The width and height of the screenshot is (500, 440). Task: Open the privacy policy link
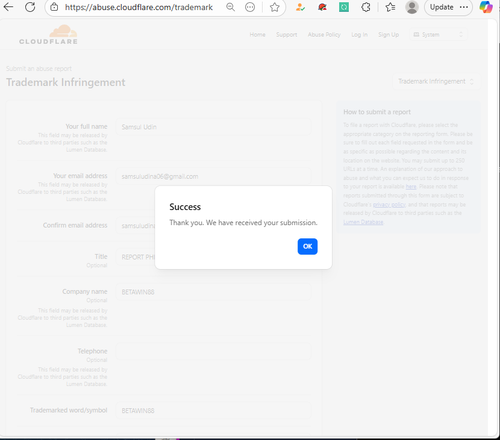coord(389,204)
